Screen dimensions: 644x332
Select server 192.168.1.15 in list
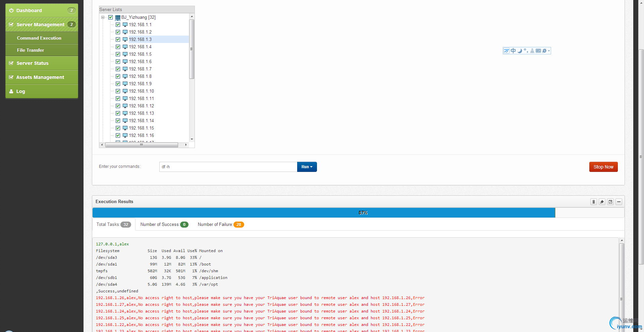(x=141, y=128)
